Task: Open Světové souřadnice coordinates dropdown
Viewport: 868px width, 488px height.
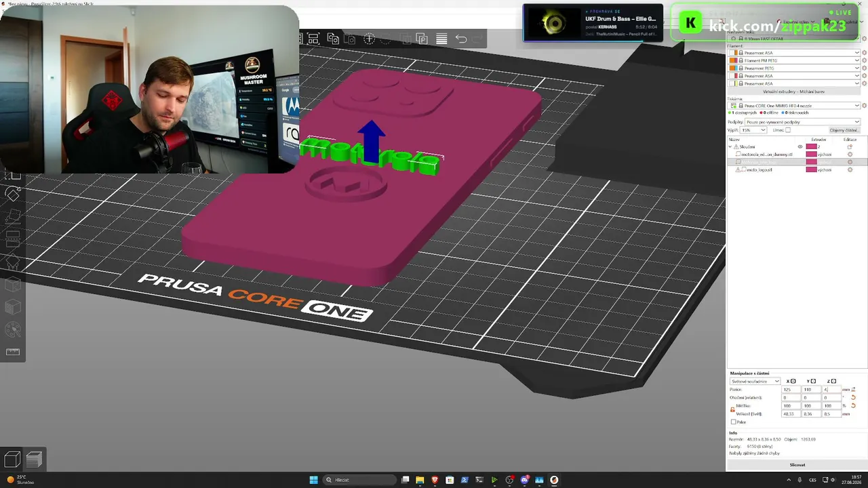Action: pyautogui.click(x=755, y=381)
